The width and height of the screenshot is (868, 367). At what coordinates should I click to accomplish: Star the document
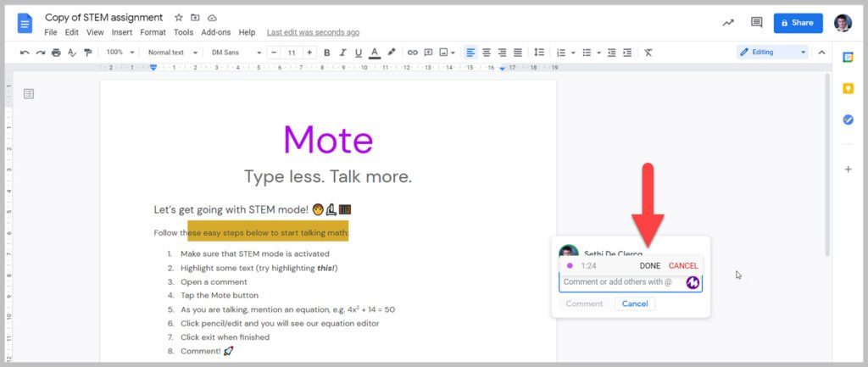coord(178,18)
